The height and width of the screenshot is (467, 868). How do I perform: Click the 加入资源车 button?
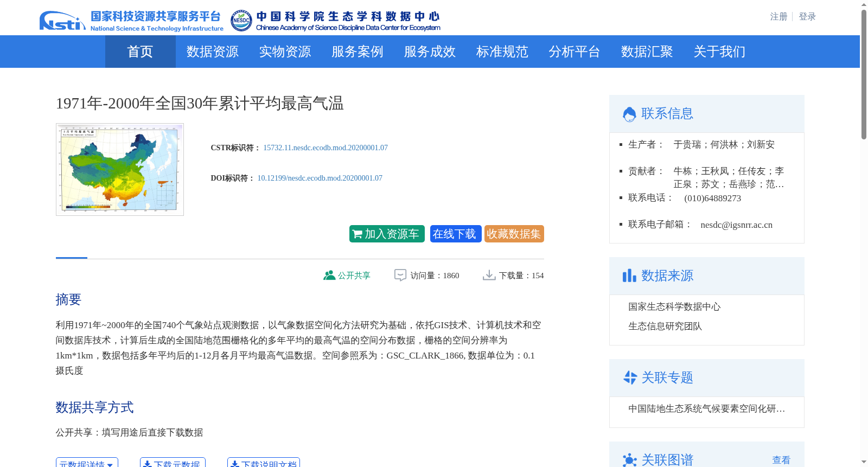[x=387, y=234]
